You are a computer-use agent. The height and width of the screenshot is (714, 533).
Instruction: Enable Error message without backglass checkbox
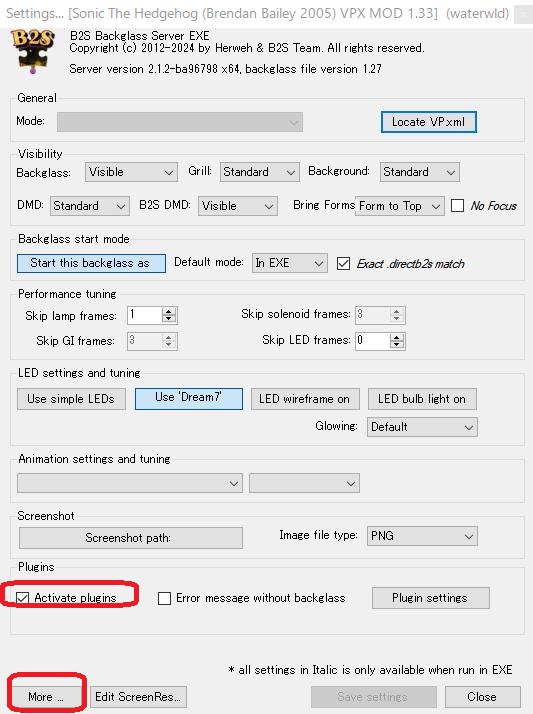coord(164,598)
